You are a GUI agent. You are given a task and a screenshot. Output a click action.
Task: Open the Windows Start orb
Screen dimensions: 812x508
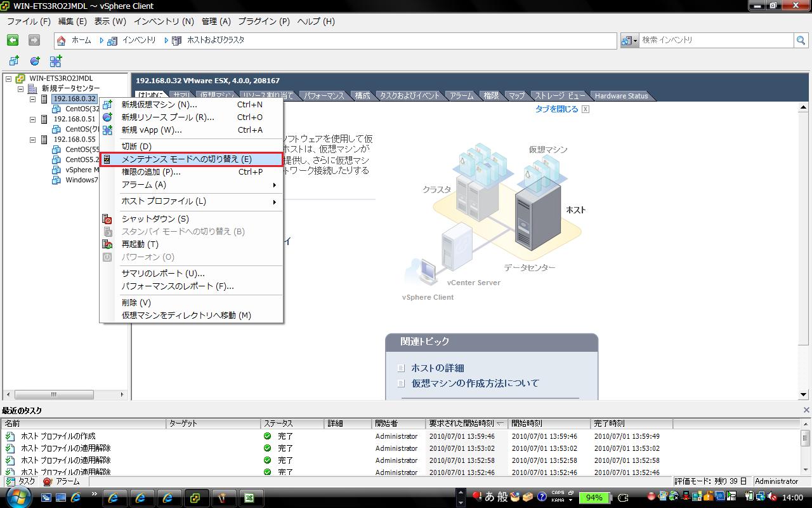pos(17,497)
